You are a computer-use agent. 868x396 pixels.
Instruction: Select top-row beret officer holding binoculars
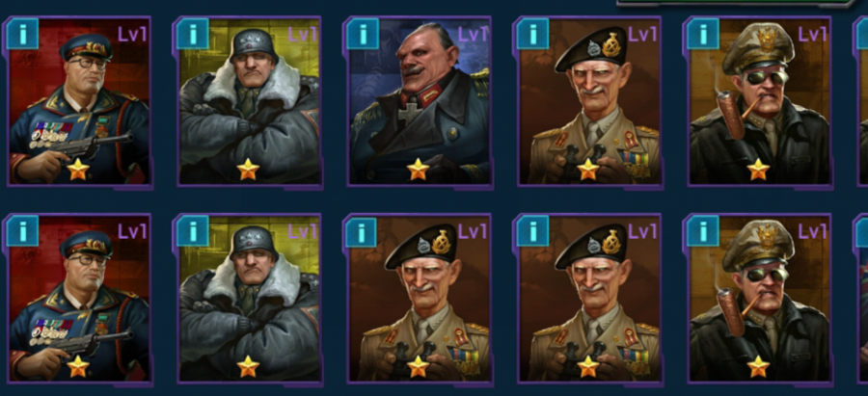tap(588, 102)
